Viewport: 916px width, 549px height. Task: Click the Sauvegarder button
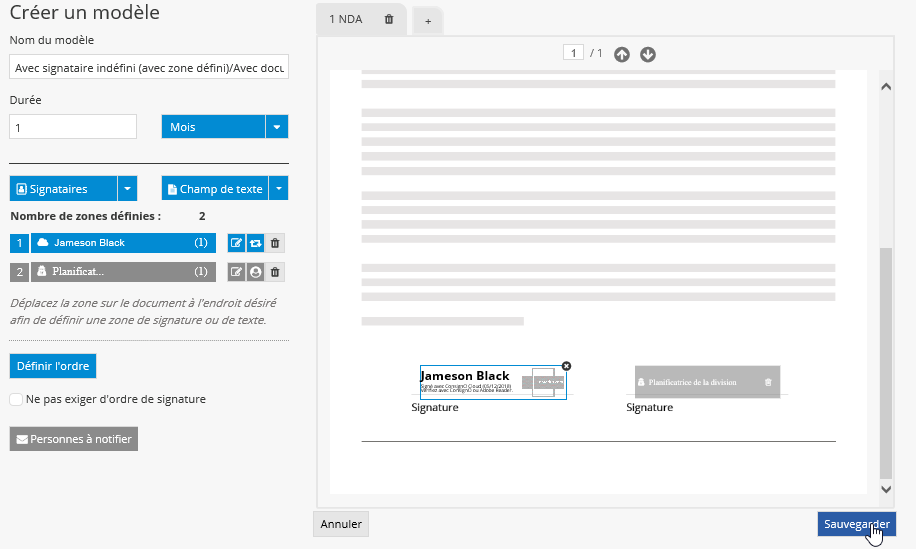[856, 524]
